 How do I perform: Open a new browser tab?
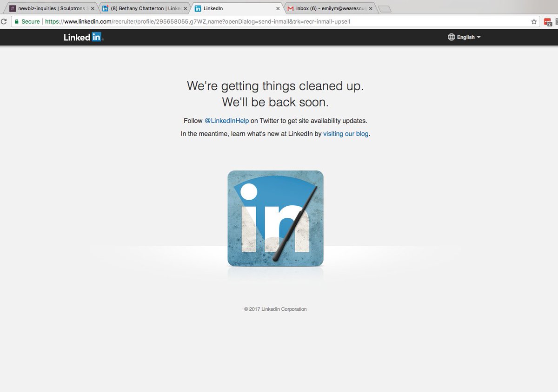pyautogui.click(x=385, y=9)
